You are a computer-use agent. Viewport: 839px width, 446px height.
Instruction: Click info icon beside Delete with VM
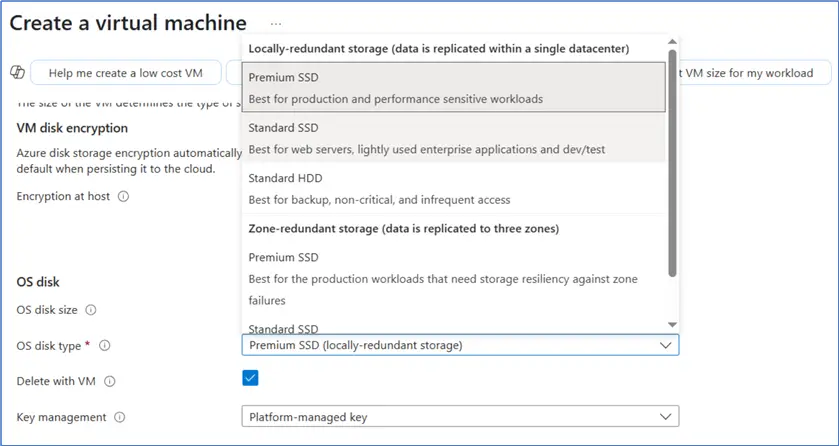click(x=110, y=381)
